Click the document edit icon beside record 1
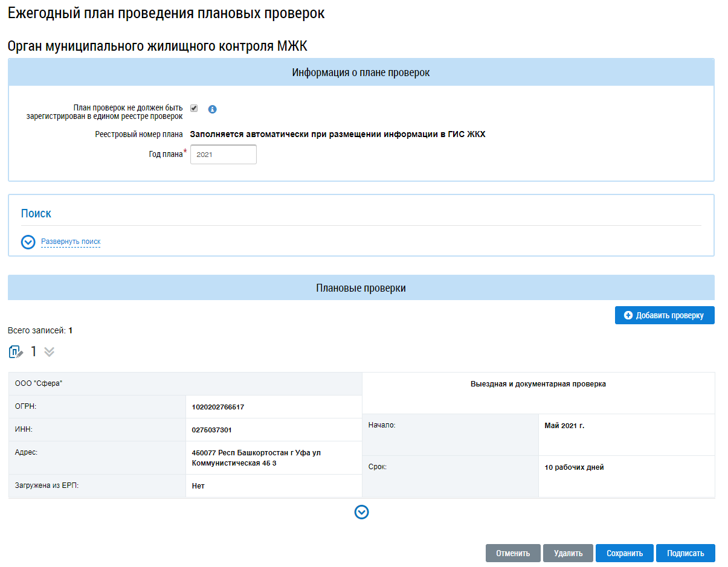Viewport: 728px width, 567px height. coord(16,352)
